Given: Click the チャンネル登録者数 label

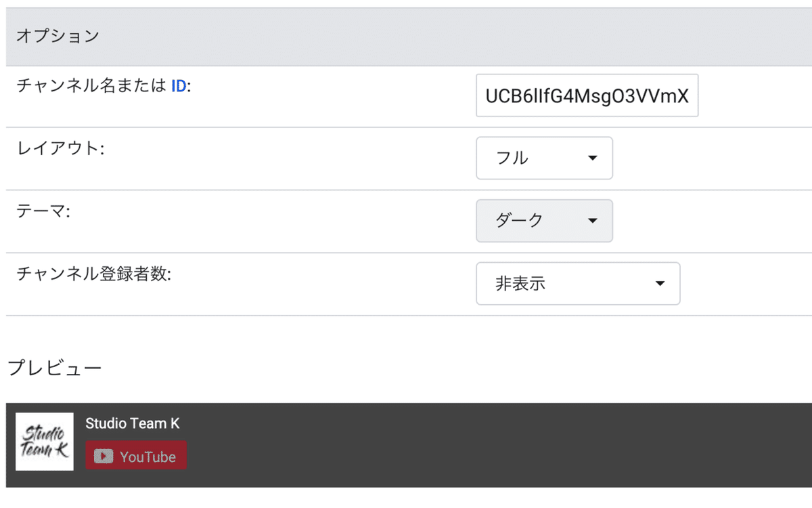Looking at the screenshot, I should coord(93,274).
